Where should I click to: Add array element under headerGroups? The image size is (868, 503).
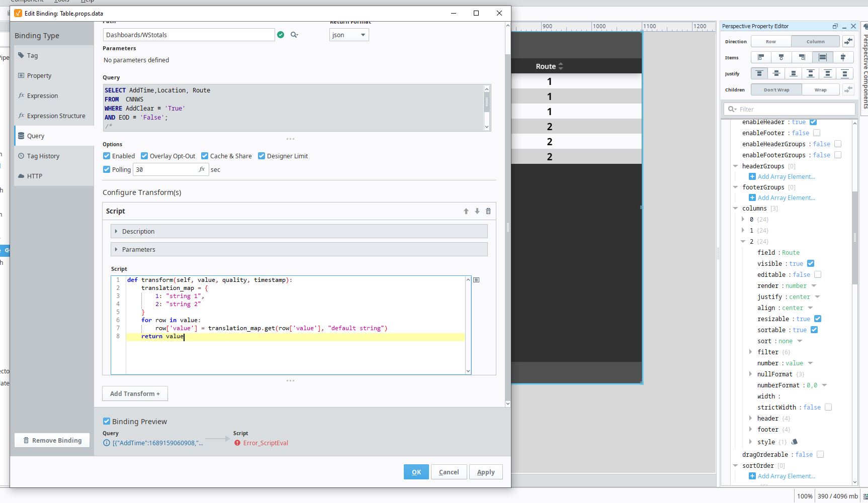(x=782, y=176)
